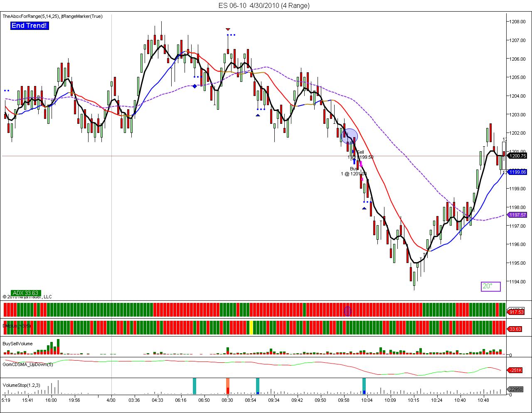Click the 4/30 date label on time axis
Image resolution: width=532 pixels, height=413 pixels.
(x=111, y=400)
